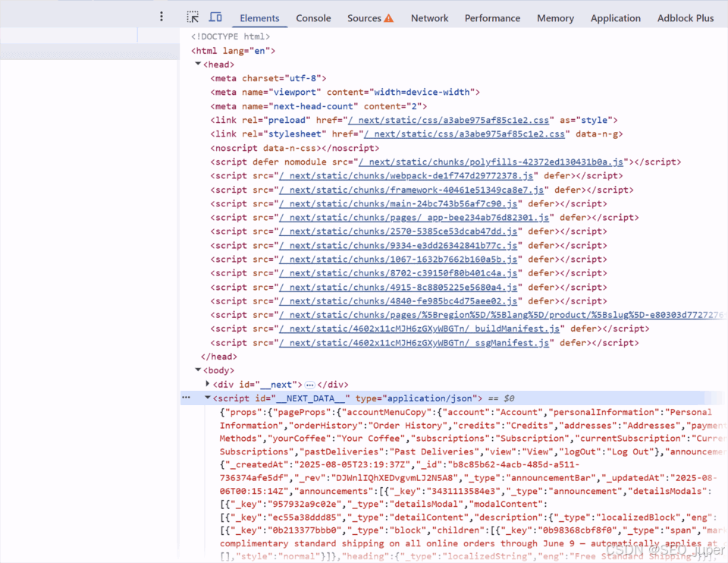Click the "0b213377bbb0" block key line
Viewport: 728px width, 563px height.
click(472, 530)
